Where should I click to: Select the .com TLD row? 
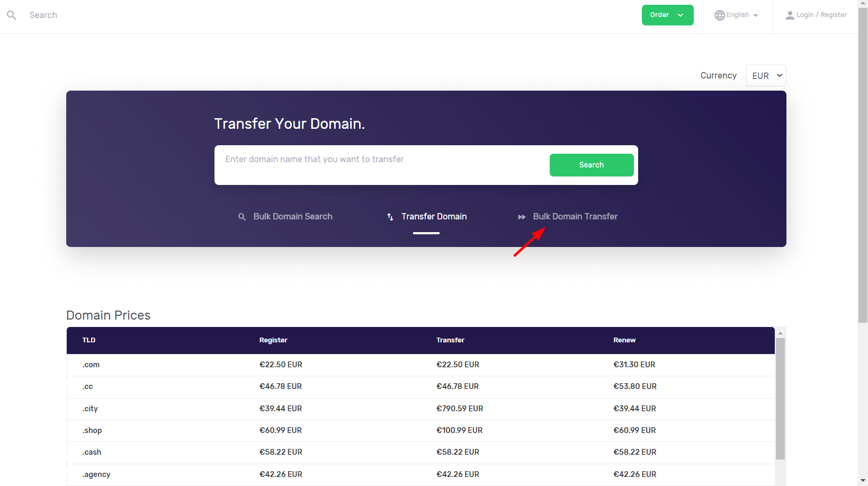420,365
